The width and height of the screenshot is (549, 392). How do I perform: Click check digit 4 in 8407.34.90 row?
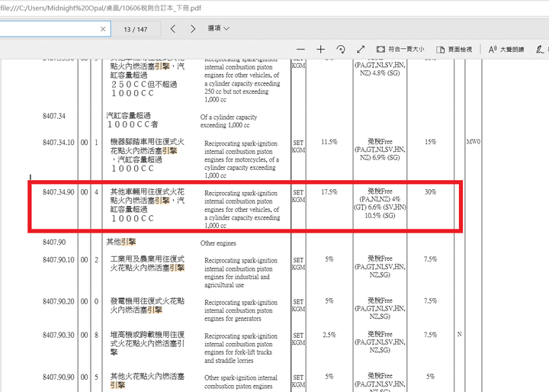pyautogui.click(x=96, y=192)
